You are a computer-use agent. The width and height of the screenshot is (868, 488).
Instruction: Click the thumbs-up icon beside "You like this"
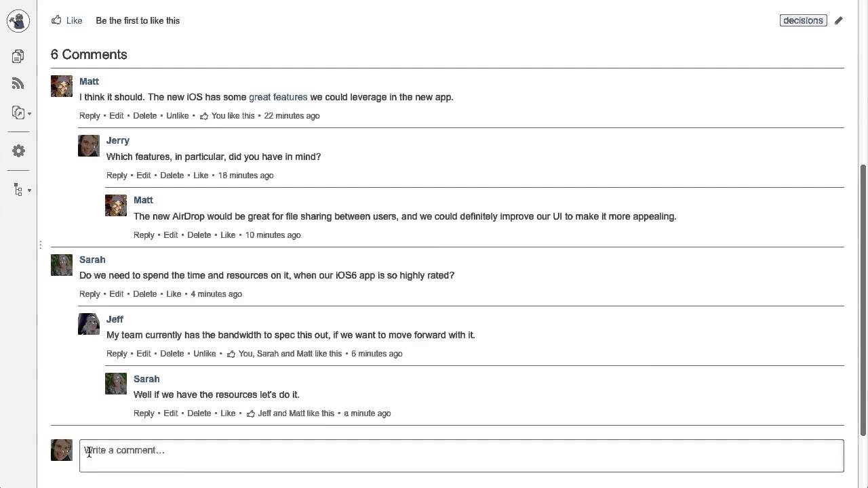click(x=203, y=116)
